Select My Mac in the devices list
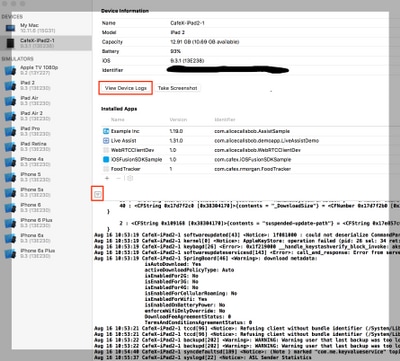The image size is (400, 361). (46, 28)
